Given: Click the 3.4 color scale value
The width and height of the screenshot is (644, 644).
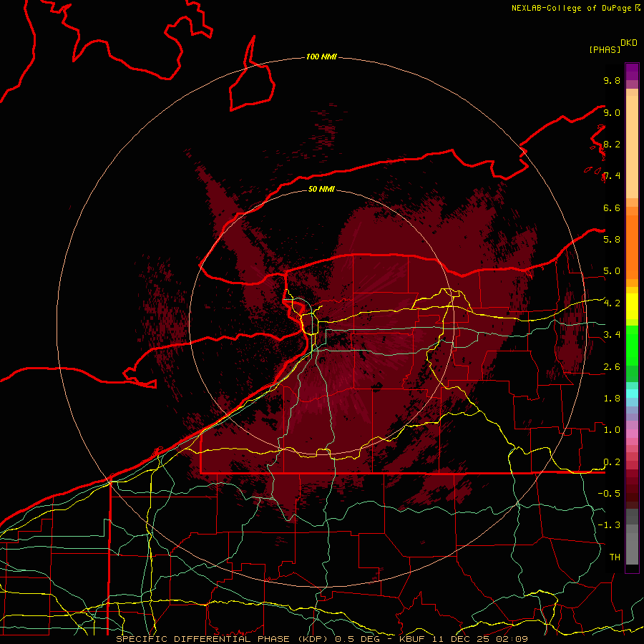Looking at the screenshot, I should 612,334.
